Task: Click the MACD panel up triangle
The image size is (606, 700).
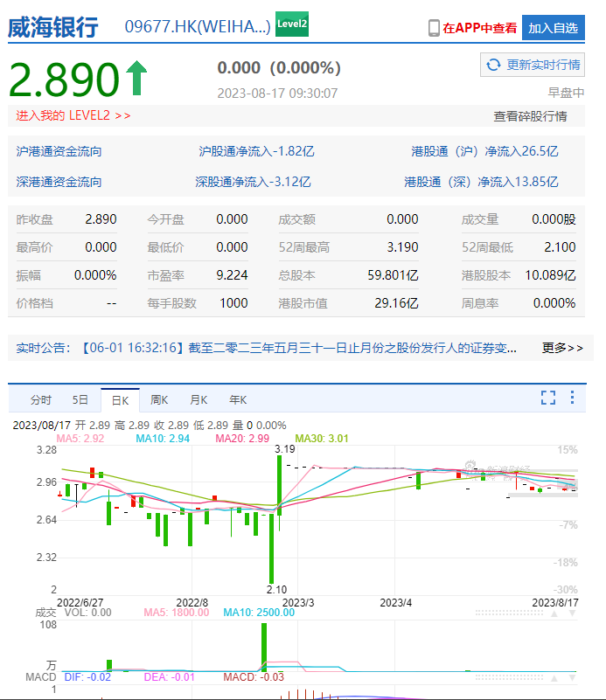Action: coord(554,677)
